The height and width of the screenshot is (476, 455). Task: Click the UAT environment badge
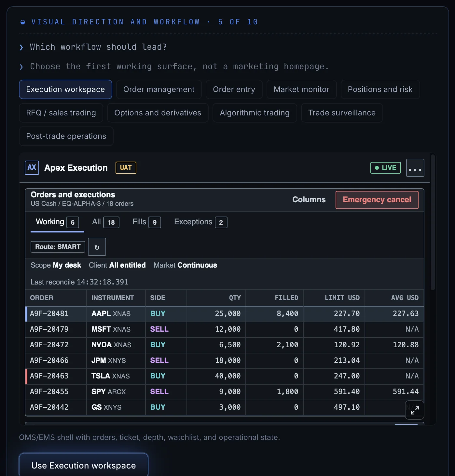click(126, 168)
